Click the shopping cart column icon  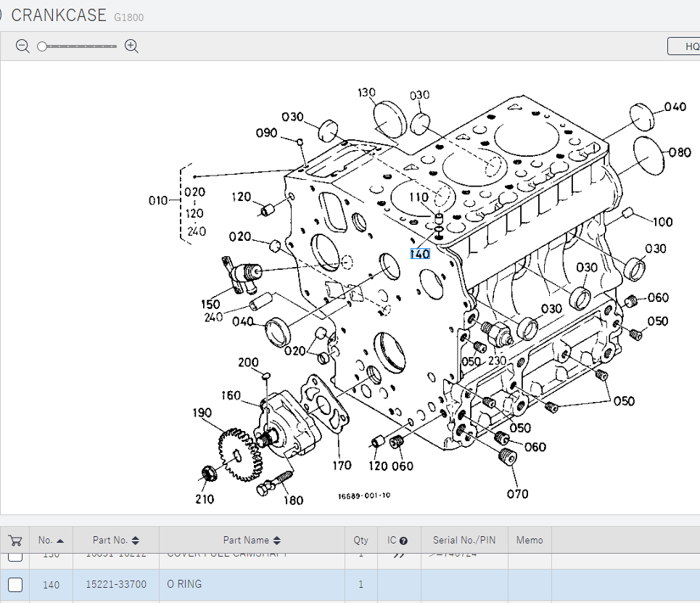[x=15, y=541]
